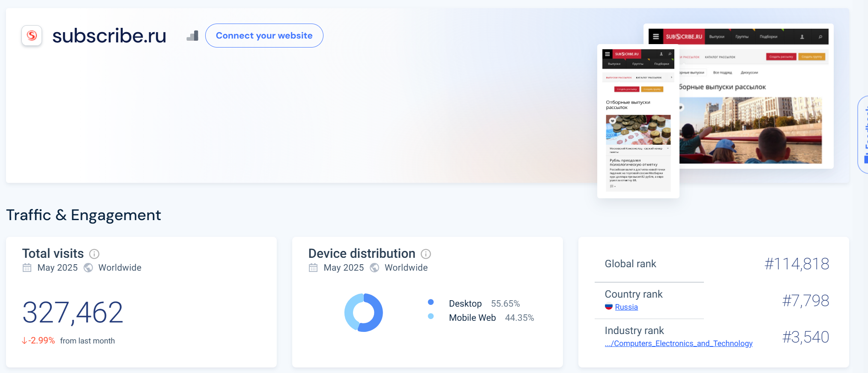868x373 pixels.
Task: Open the Total visits info icon
Action: [x=94, y=254]
